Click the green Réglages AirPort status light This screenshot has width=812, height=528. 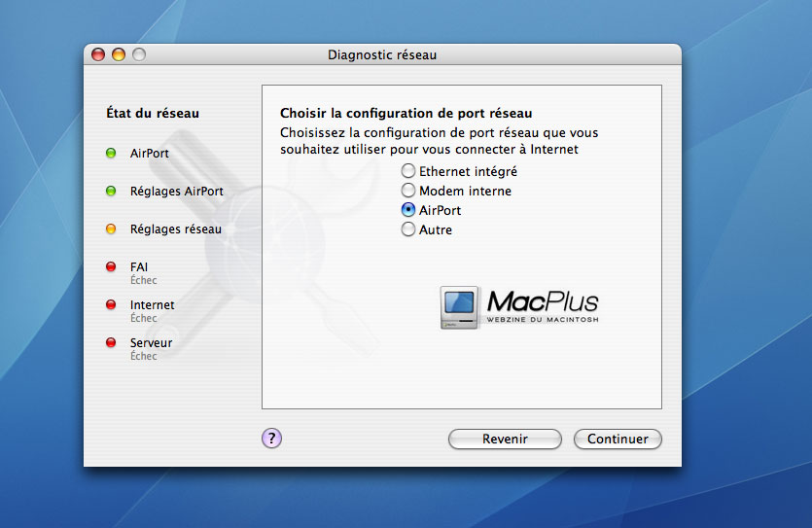coord(111,191)
